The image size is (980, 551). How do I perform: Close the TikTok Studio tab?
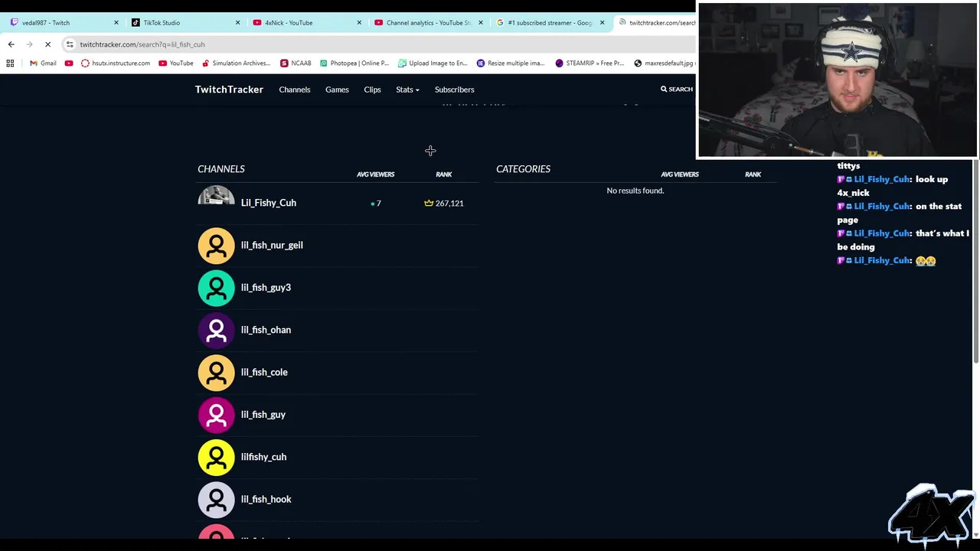pyautogui.click(x=237, y=23)
